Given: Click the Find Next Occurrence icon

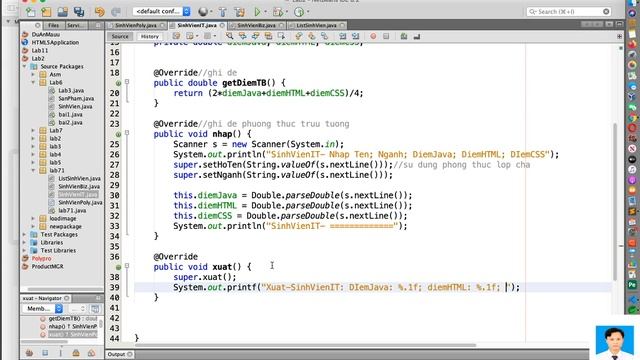Looking at the screenshot, I should [256, 36].
